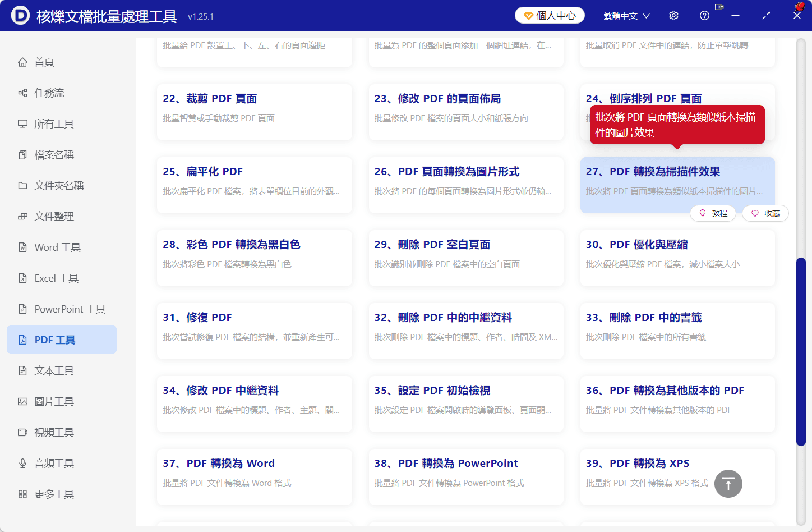The image size is (812, 532).
Task: Select 檔案名稱 in the sidebar
Action: (x=62, y=155)
